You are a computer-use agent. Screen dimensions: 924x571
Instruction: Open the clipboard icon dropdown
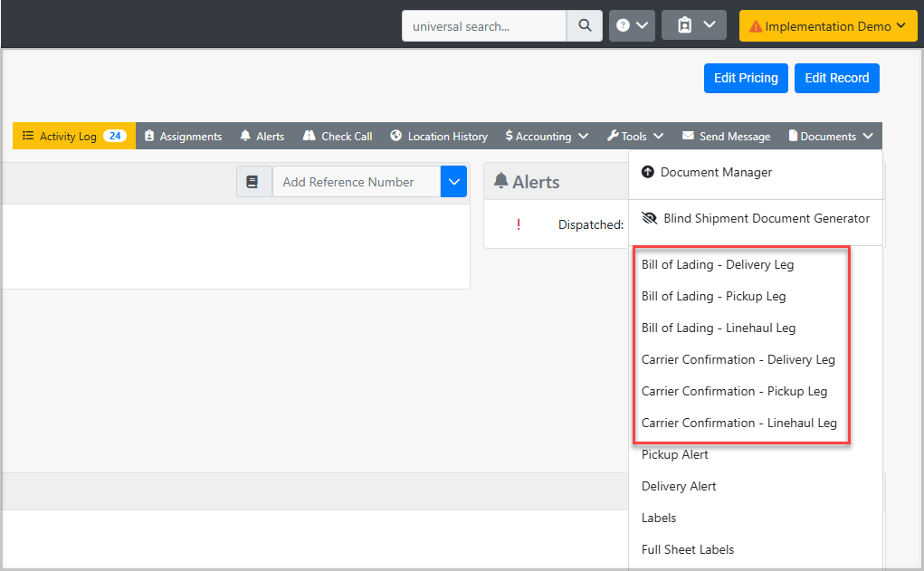694,26
